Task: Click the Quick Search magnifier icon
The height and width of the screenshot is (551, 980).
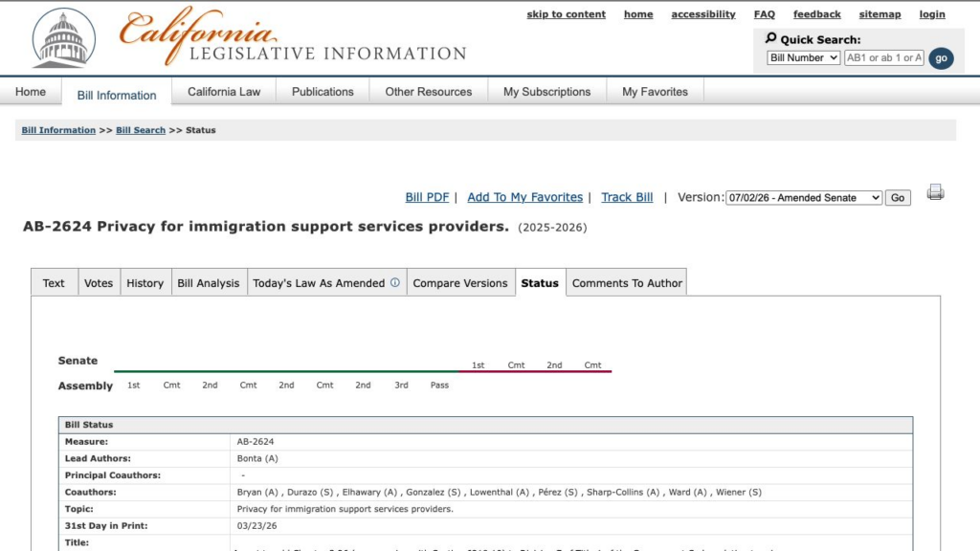Action: 770,38
